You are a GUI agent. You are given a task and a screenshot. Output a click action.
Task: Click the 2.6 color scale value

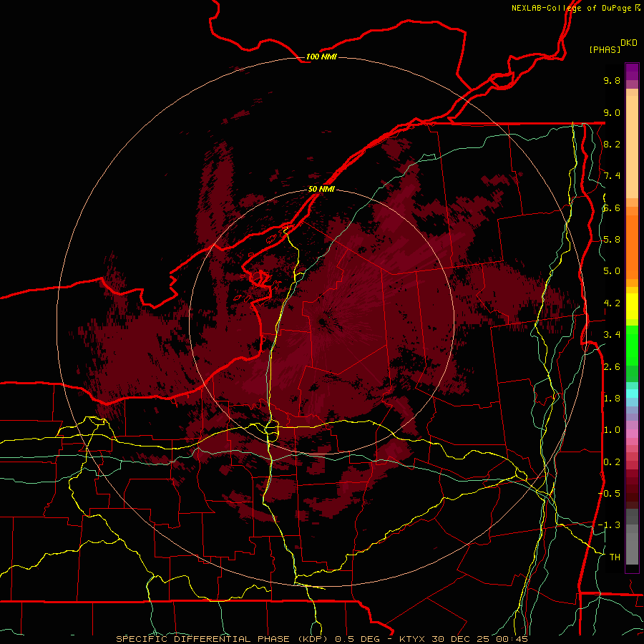[x=612, y=367]
